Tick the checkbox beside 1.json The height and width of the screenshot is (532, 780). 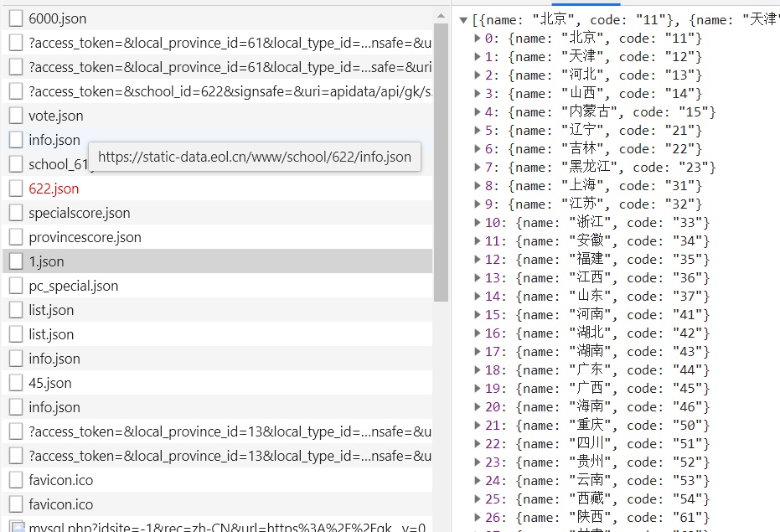coord(16,261)
